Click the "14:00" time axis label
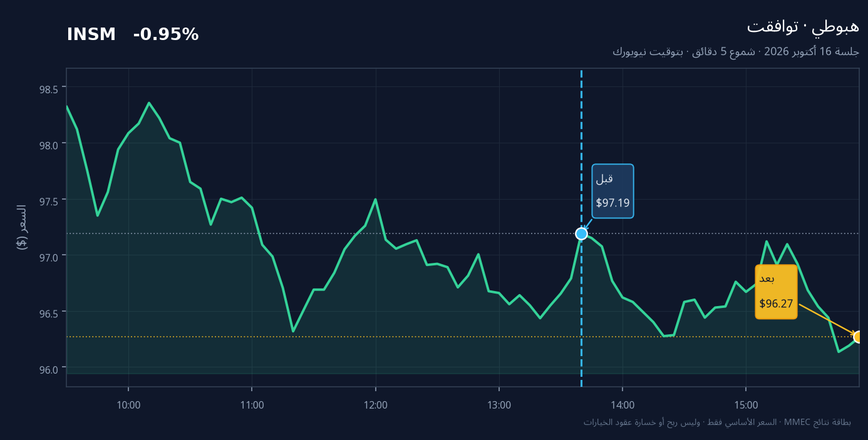 [623, 405]
